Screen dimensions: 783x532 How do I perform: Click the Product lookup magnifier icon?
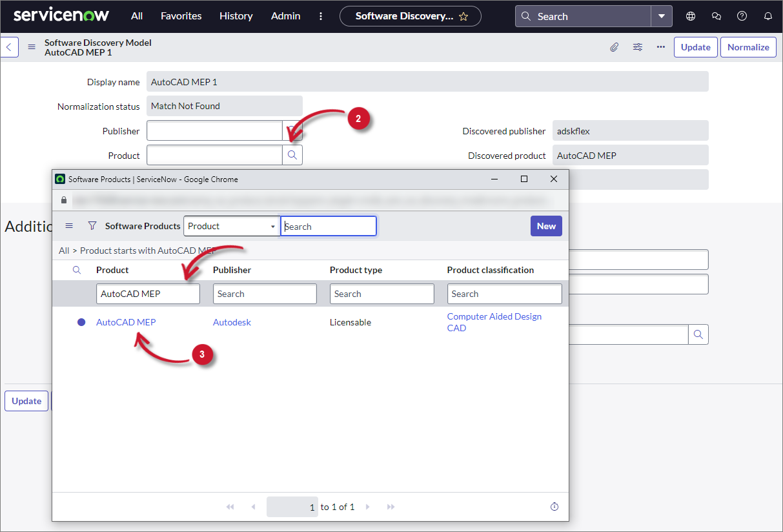coord(292,155)
